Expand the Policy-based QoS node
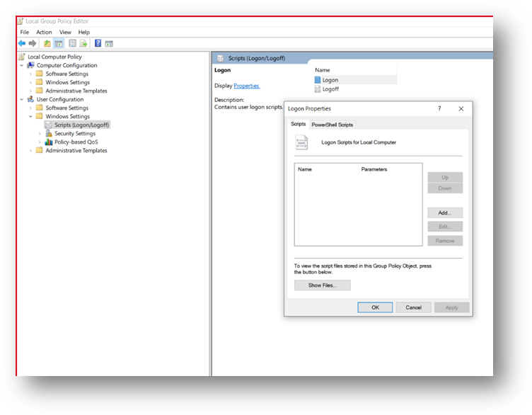Image resolution: width=532 pixels, height=415 pixels. pyautogui.click(x=40, y=142)
